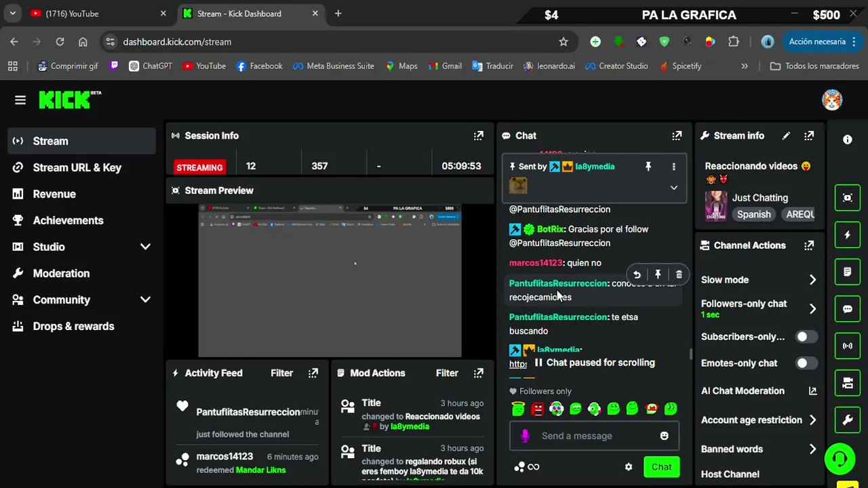This screenshot has height=488, width=868.
Task: Pop out the Chat panel
Action: 677,136
